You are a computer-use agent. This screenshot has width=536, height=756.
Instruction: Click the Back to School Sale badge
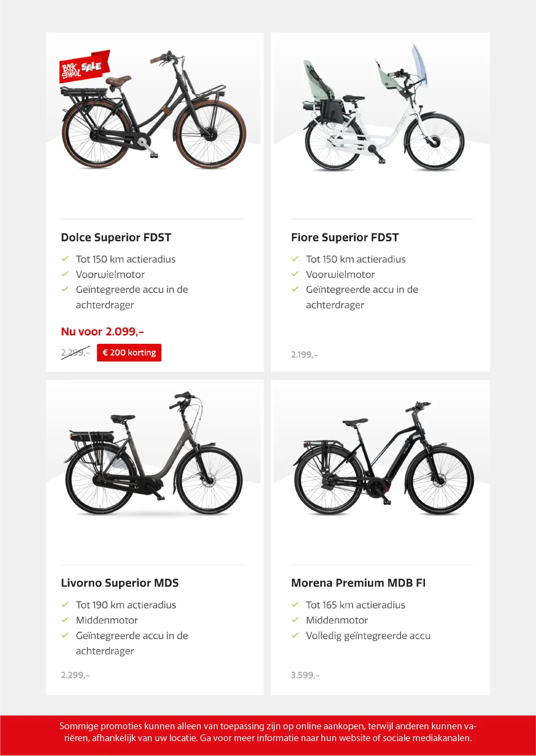[84, 66]
